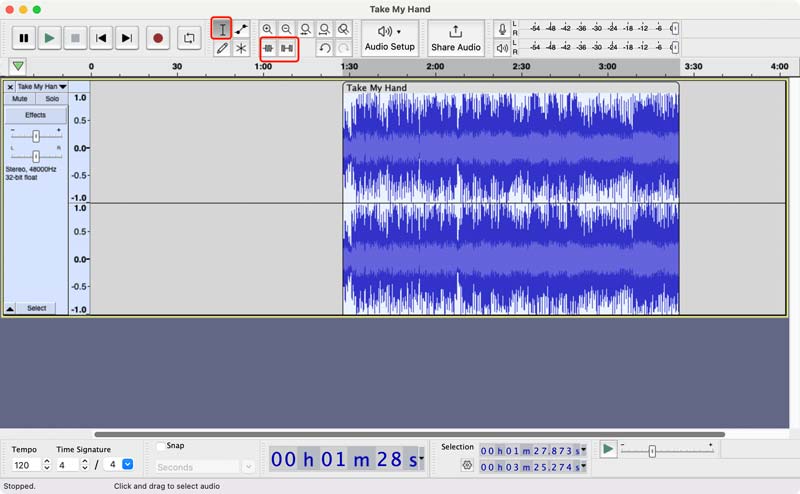Screen dimensions: 800x494
Task: Solo the Take My Hand track
Action: [52, 99]
